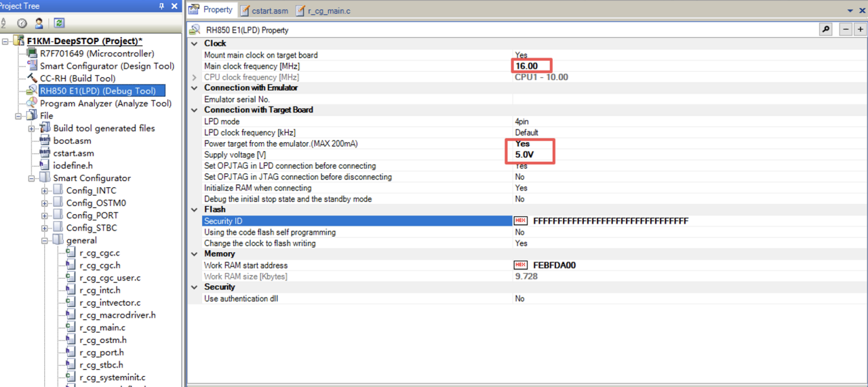This screenshot has width=868, height=387.
Task: Switch to the cstart.asm tab
Action: click(264, 11)
